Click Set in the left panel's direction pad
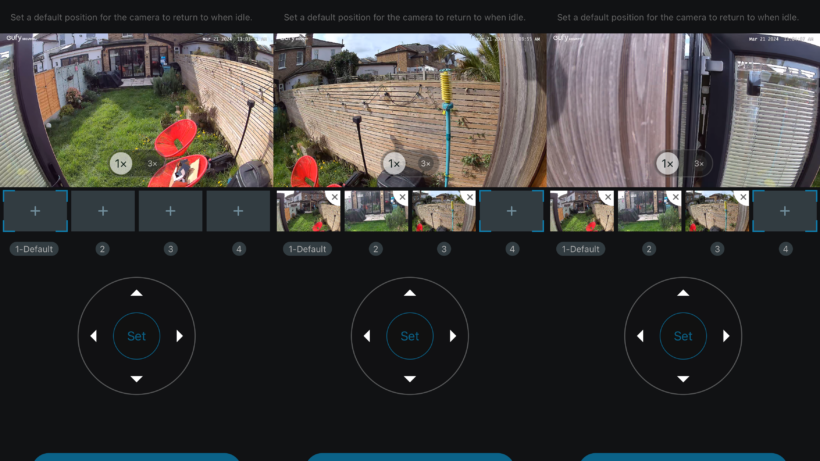 point(136,336)
